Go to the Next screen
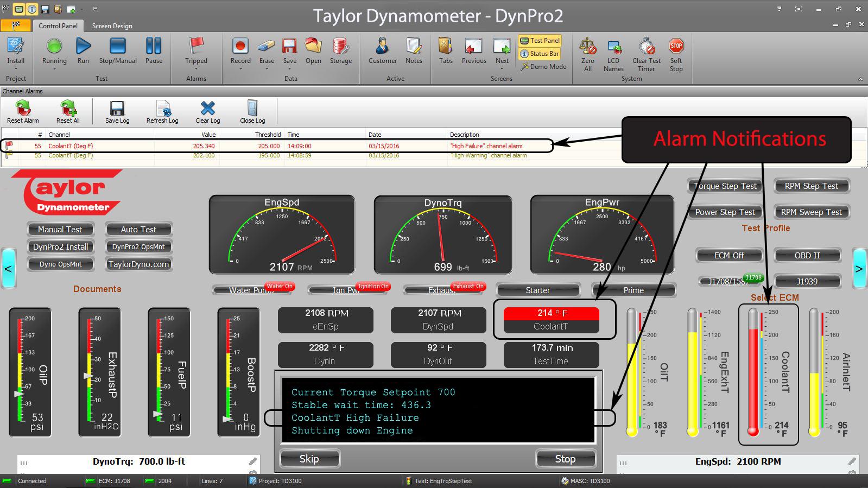Viewport: 868px width, 488px height. [502, 46]
